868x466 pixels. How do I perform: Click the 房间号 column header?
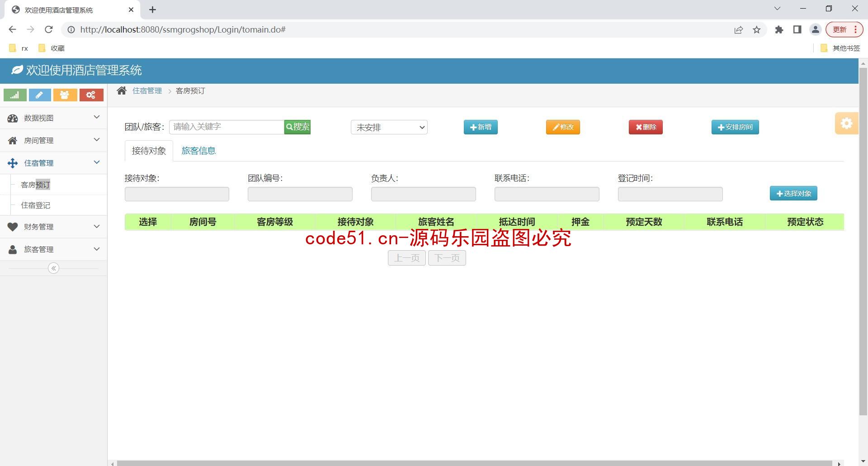coord(203,222)
